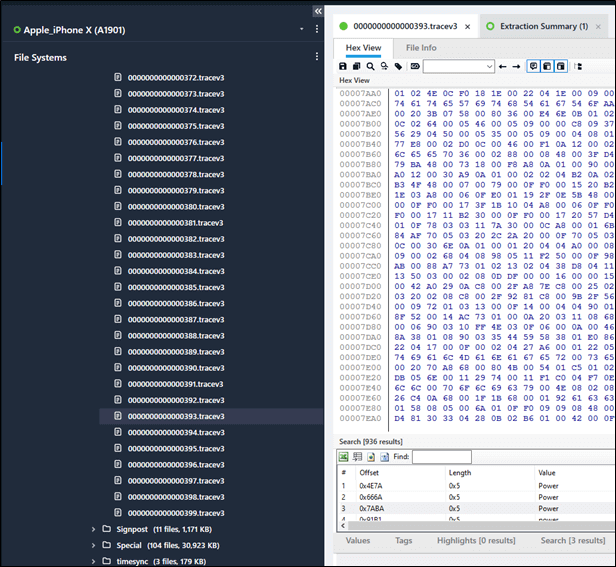Toggle the third highlighted view-pane button

tap(560, 66)
